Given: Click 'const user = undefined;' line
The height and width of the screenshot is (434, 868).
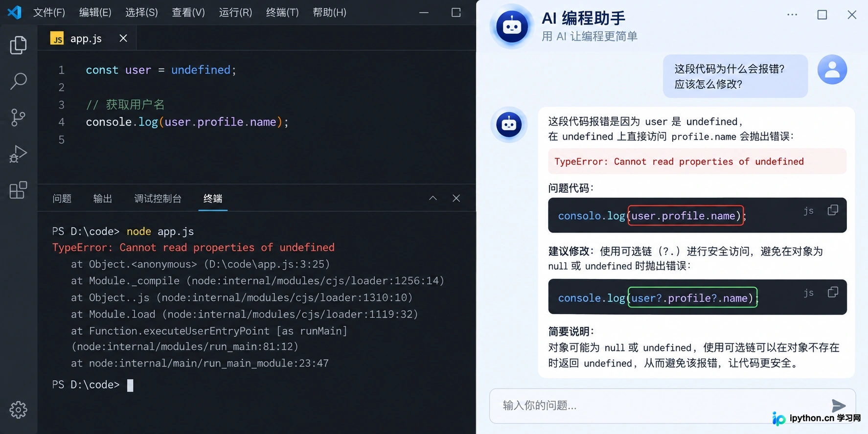Looking at the screenshot, I should coord(161,70).
